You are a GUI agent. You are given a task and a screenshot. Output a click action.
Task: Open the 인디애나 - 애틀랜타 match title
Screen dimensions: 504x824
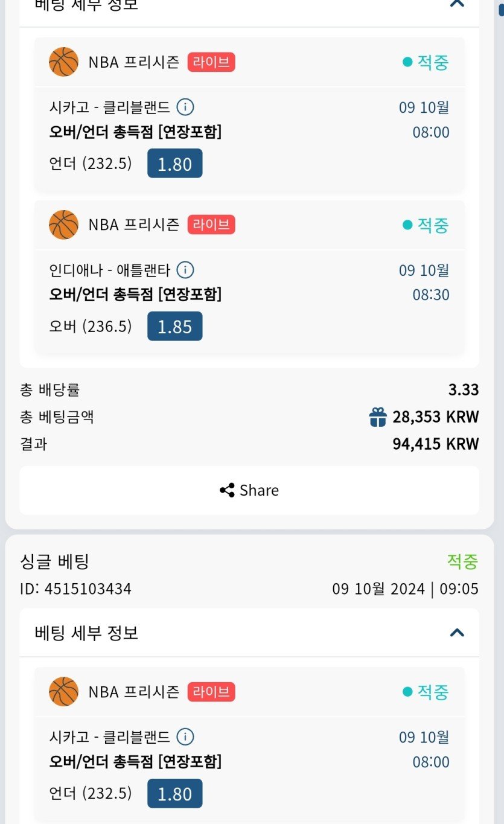tap(110, 270)
